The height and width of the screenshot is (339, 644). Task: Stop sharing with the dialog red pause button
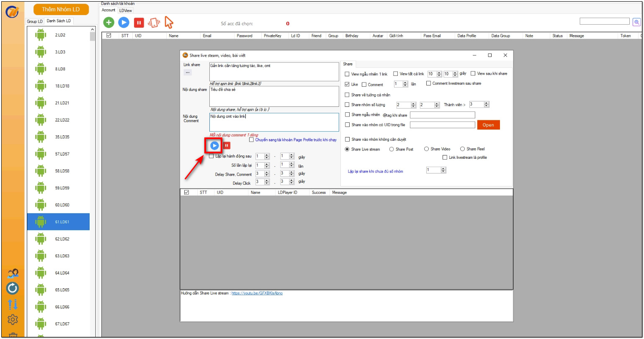227,145
